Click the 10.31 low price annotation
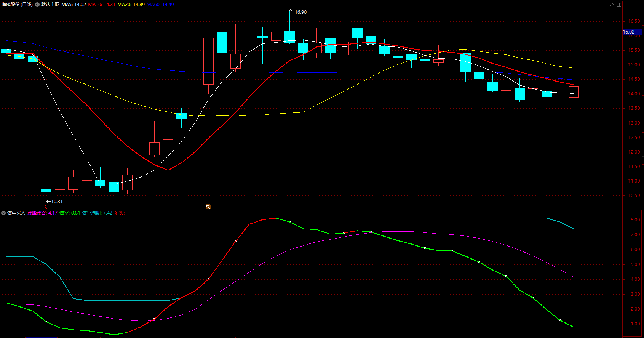This screenshot has width=644, height=338. [x=57, y=202]
